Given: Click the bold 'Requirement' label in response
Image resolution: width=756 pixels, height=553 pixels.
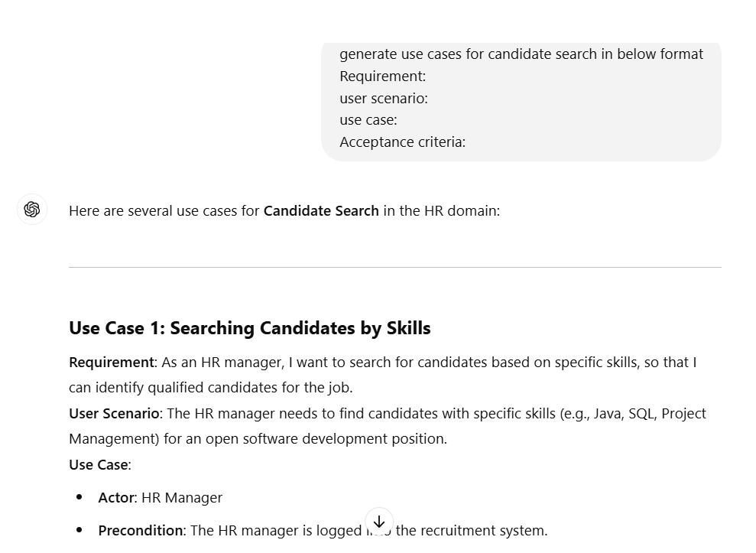Looking at the screenshot, I should pos(112,363).
